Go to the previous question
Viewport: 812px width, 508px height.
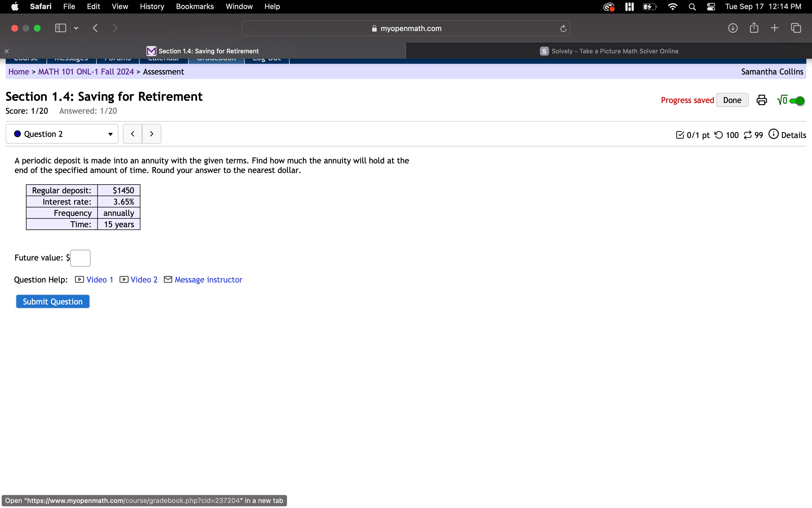click(x=133, y=134)
